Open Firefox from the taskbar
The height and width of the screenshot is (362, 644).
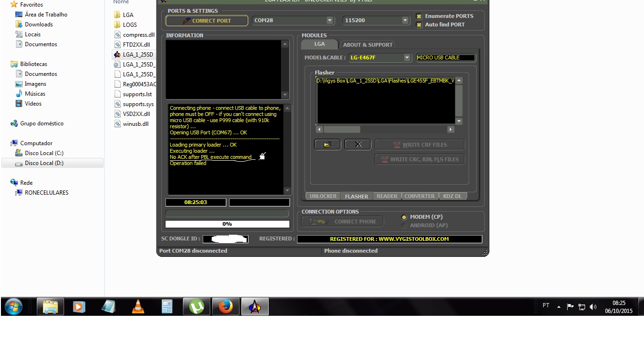pyautogui.click(x=226, y=307)
